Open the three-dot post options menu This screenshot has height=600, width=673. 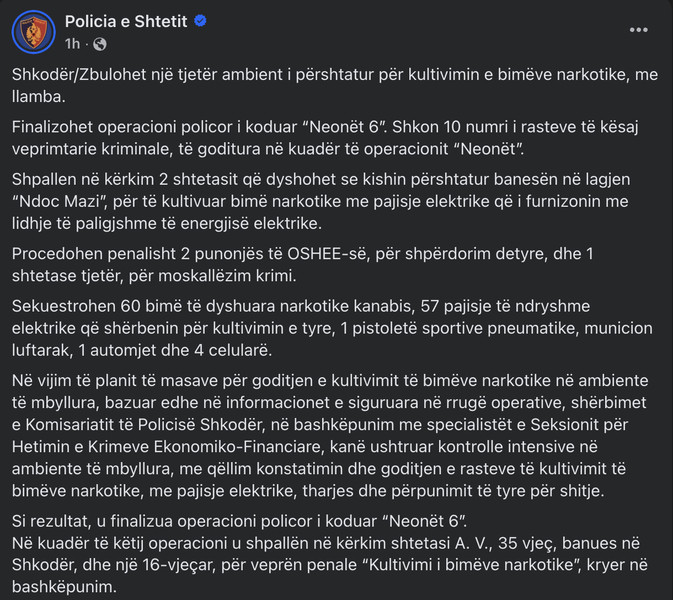[x=639, y=30]
